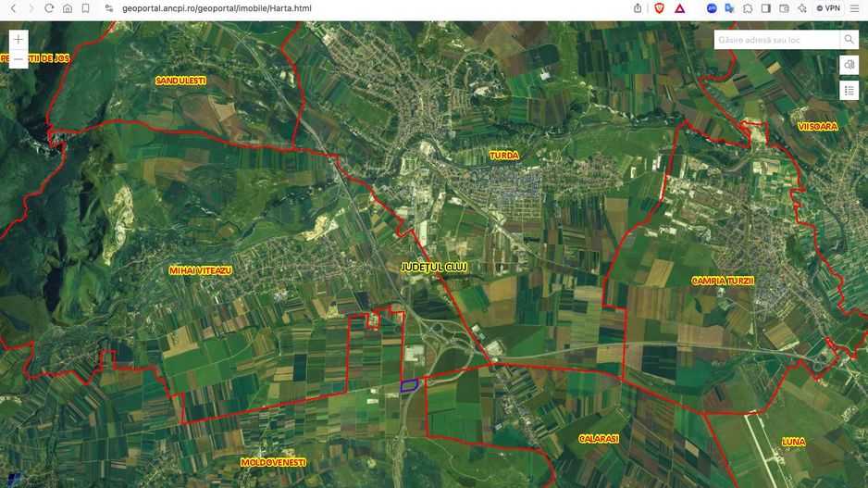Open Brave Wallet icon

tap(784, 8)
